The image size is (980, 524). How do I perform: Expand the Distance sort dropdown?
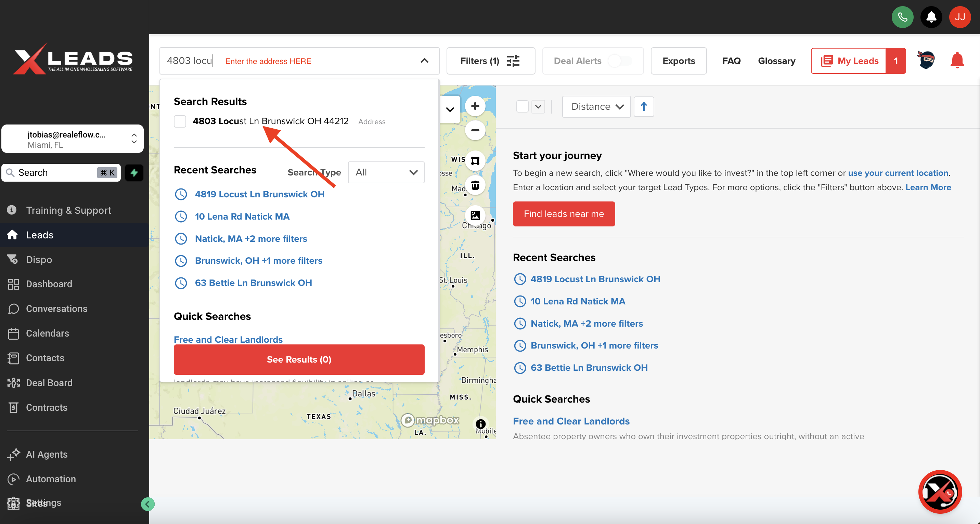click(596, 106)
